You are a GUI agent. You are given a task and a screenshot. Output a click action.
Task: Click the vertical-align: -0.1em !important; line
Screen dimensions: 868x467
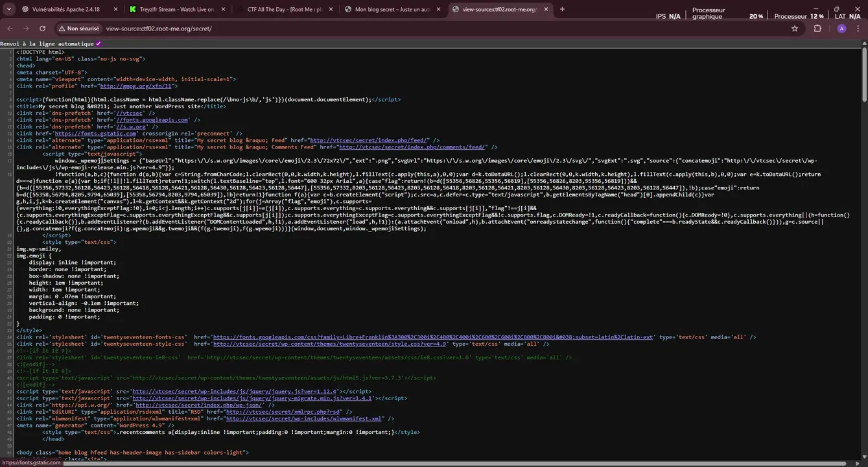coord(84,303)
